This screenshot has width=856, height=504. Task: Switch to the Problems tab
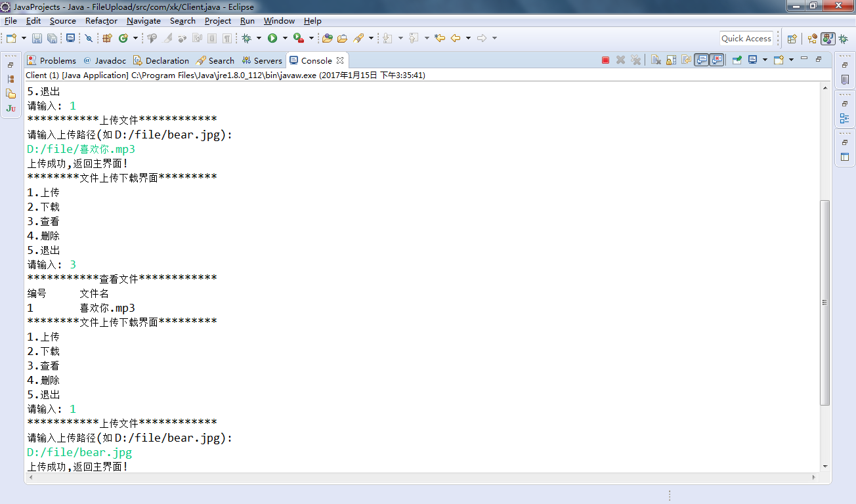pyautogui.click(x=52, y=60)
